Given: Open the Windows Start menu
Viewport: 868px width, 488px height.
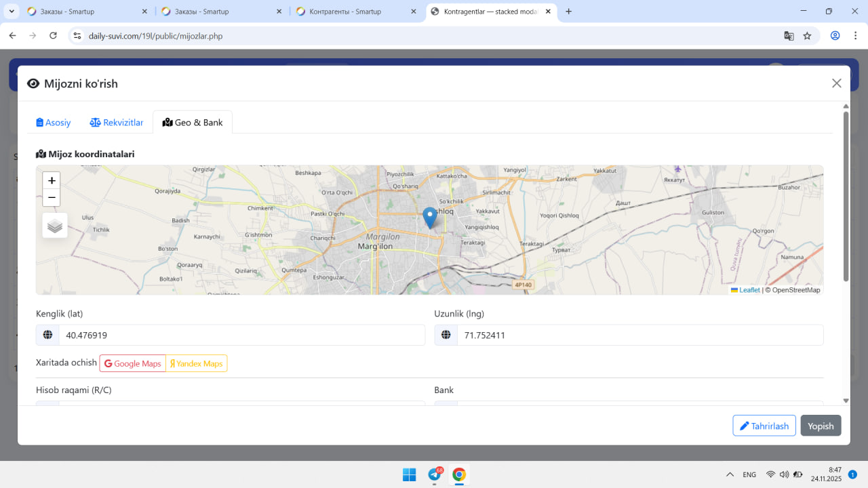Looking at the screenshot, I should coord(410,474).
